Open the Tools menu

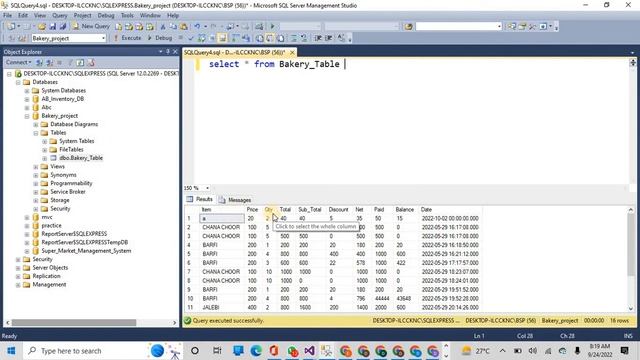coord(127,15)
